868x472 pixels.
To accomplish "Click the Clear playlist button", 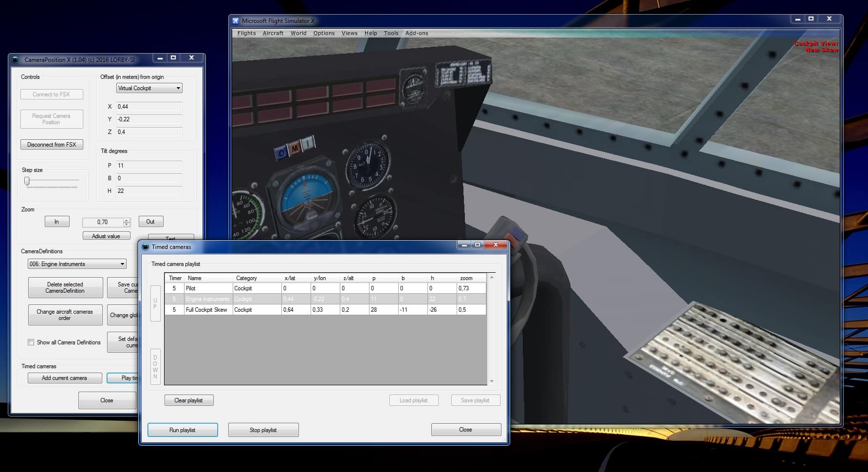I will (189, 400).
